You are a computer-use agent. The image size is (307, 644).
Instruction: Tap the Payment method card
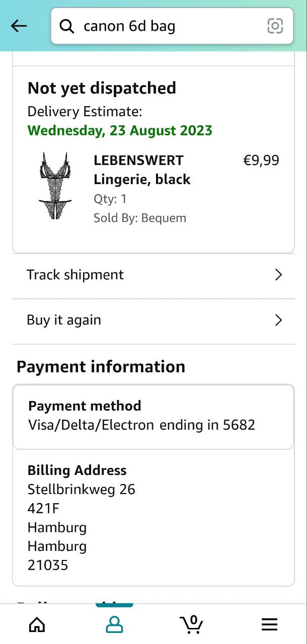click(x=153, y=416)
